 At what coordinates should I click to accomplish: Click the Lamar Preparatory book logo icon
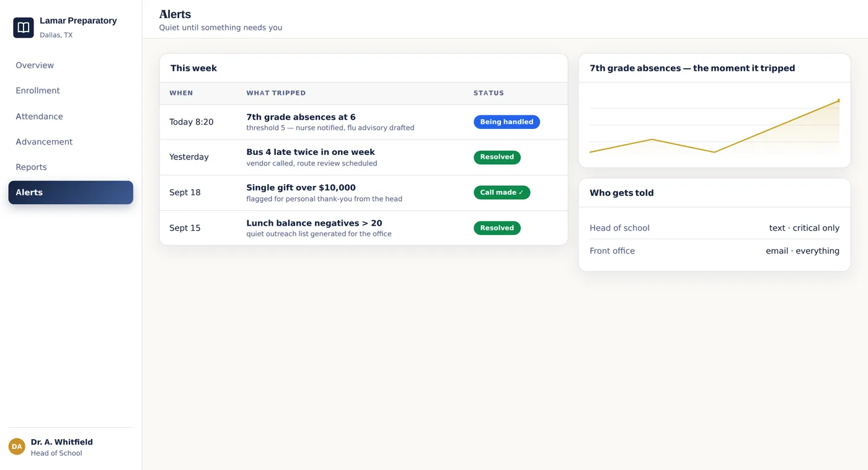coord(24,27)
